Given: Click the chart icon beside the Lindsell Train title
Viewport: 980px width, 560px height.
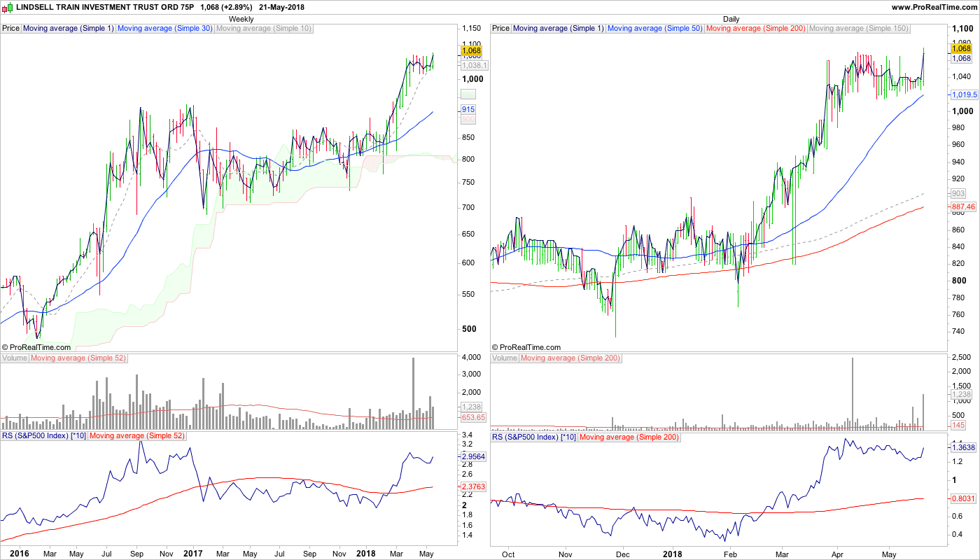Looking at the screenshot, I should pos(6,7).
